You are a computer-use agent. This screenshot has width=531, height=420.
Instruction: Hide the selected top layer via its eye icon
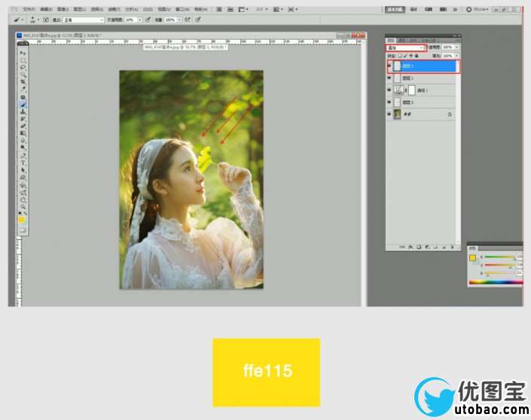tap(389, 65)
